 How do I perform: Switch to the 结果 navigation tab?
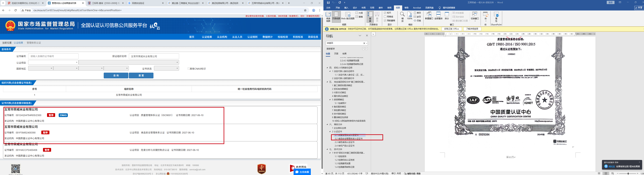(x=345, y=54)
